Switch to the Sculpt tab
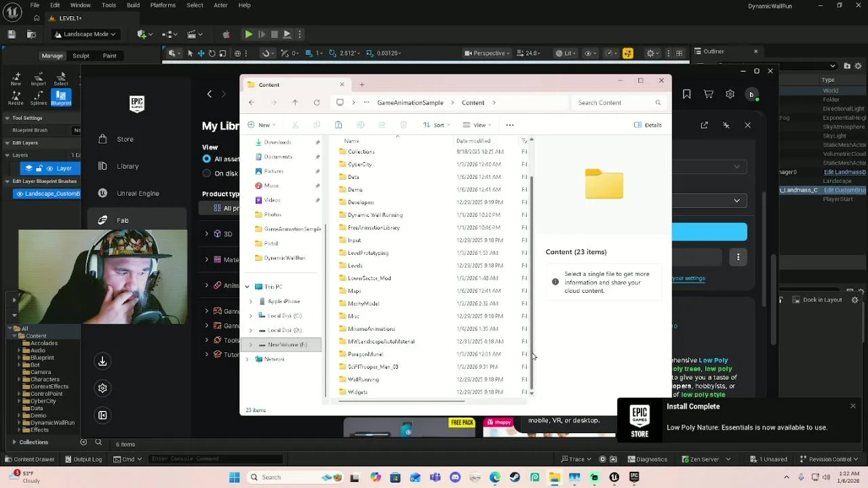The width and height of the screenshot is (868, 488). [81, 56]
